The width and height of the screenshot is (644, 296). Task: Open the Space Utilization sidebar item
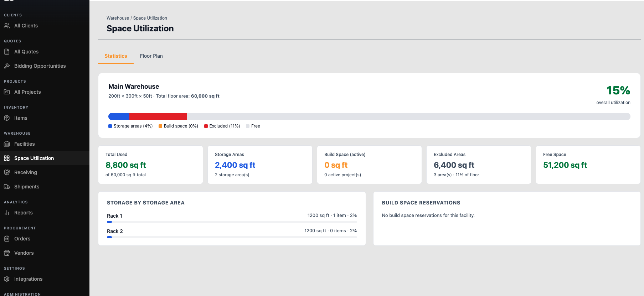45,158
